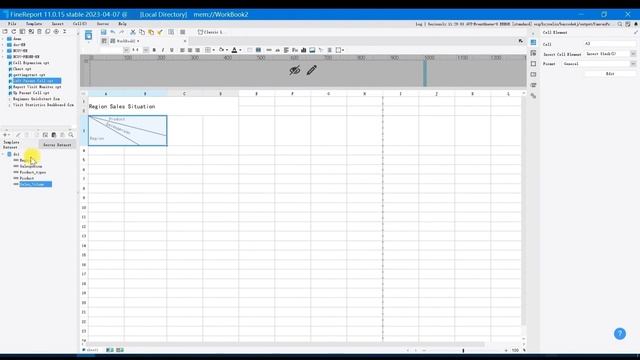640x360 pixels.
Task: Select the Product field in ds1
Action: coord(27,178)
